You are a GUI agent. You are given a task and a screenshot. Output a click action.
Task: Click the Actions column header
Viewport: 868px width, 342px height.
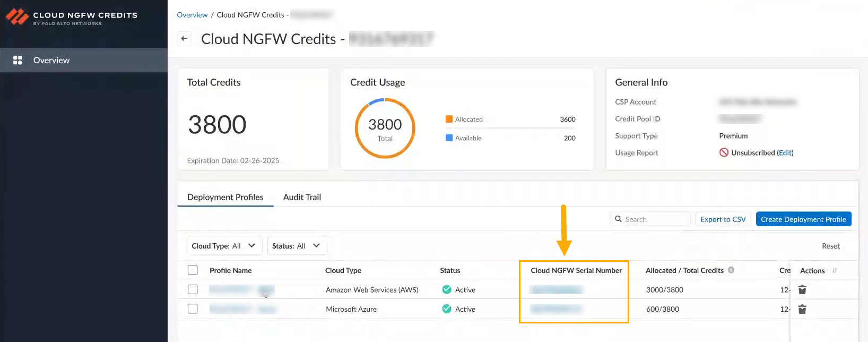[812, 270]
